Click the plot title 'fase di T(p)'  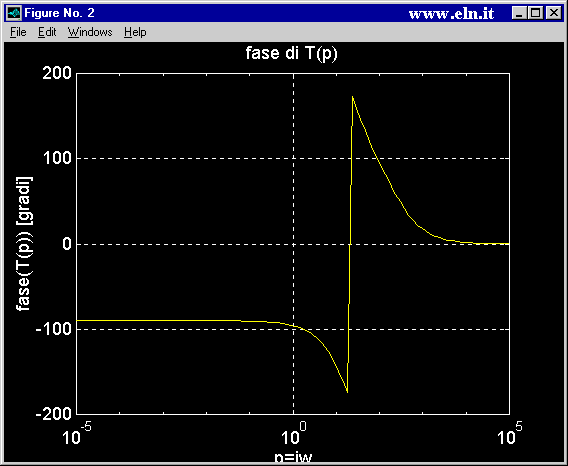point(292,53)
